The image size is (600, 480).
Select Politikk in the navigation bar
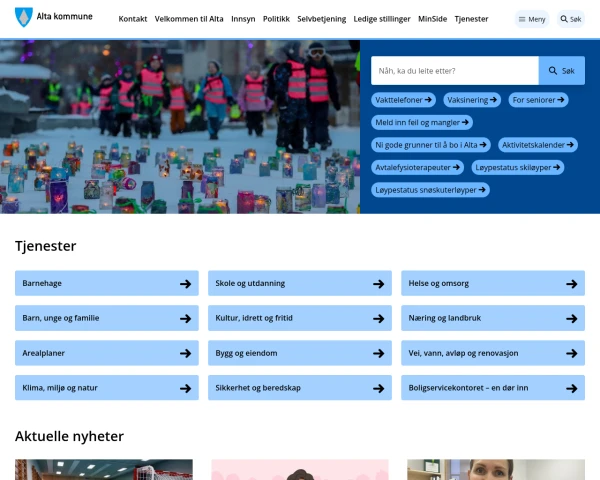276,19
